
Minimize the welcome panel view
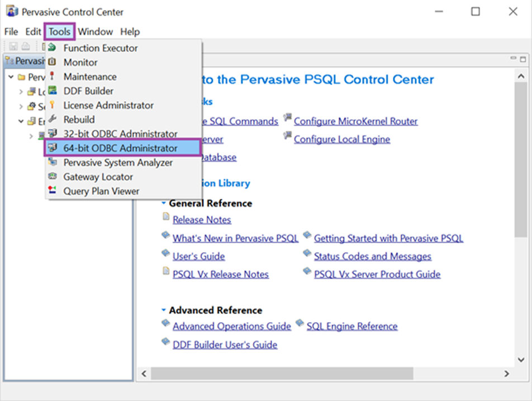coord(514,58)
